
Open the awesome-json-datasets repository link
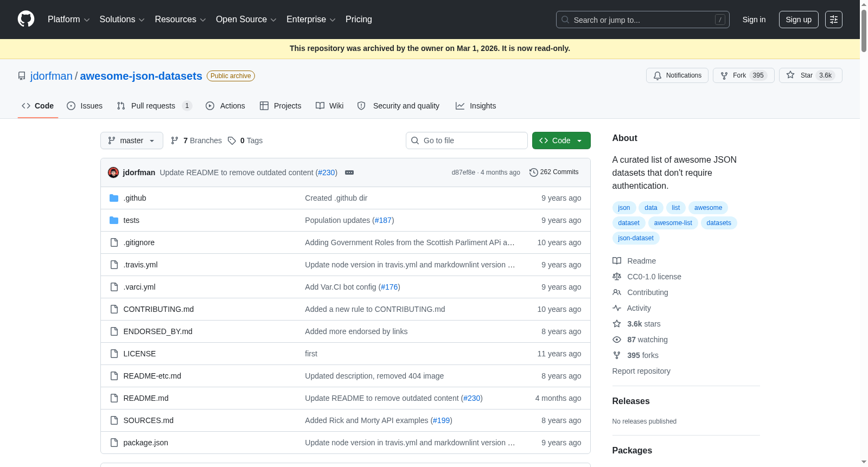(141, 76)
